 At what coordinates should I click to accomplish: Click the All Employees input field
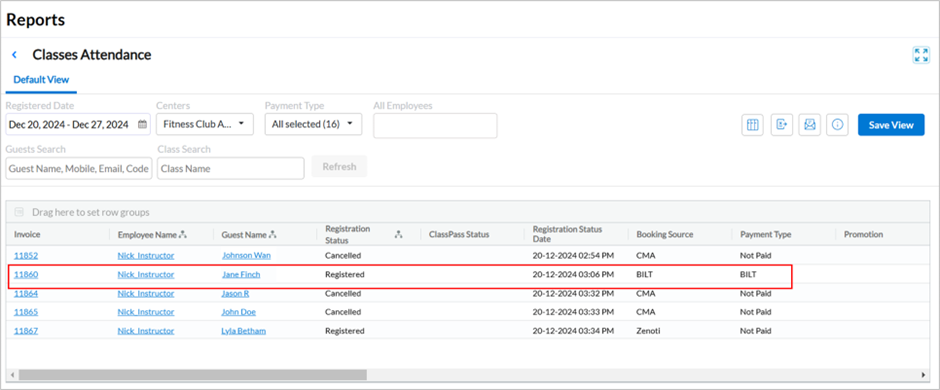(x=435, y=125)
